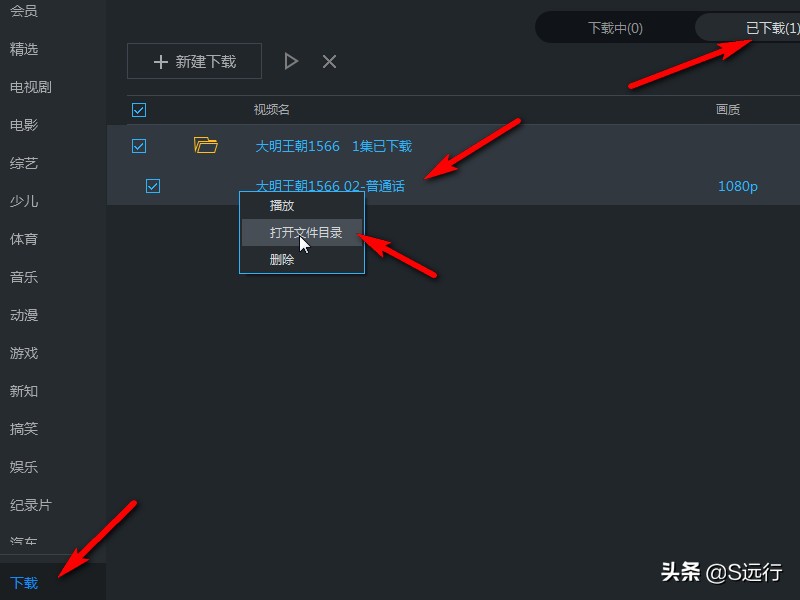Open the 电影 category from sidebar
Viewport: 800px width, 600px height.
pyautogui.click(x=24, y=124)
